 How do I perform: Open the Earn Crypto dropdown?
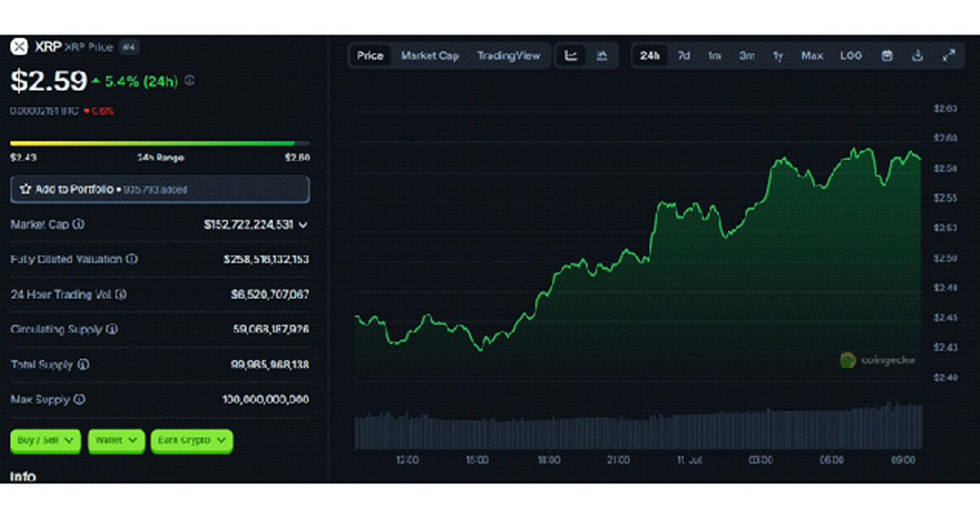click(192, 441)
